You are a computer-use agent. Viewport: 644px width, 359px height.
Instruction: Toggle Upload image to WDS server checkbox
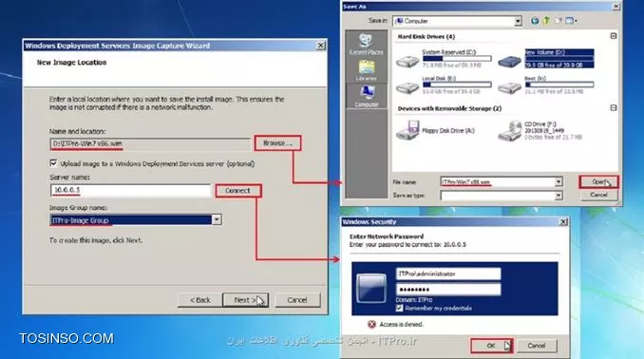tap(53, 163)
